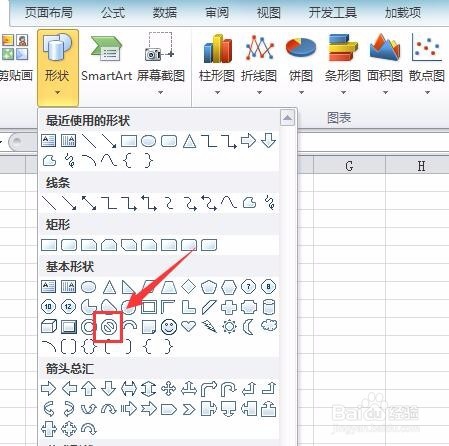Pick the Rounded Rectangle in 矩形 section
449x446 pixels.
[x=69, y=245]
